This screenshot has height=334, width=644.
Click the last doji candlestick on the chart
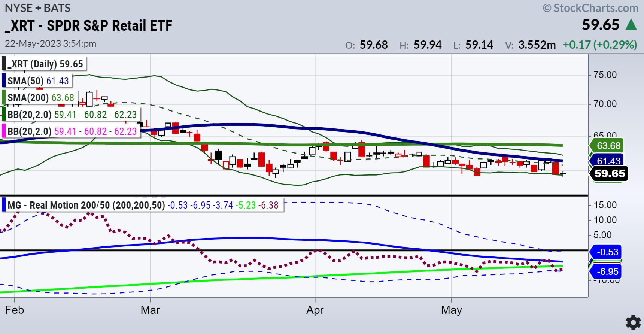[563, 173]
